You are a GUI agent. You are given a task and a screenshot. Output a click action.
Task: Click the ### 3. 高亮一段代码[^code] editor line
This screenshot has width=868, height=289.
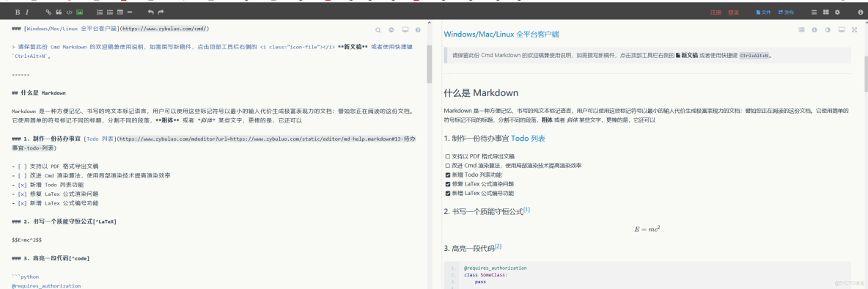pyautogui.click(x=51, y=258)
